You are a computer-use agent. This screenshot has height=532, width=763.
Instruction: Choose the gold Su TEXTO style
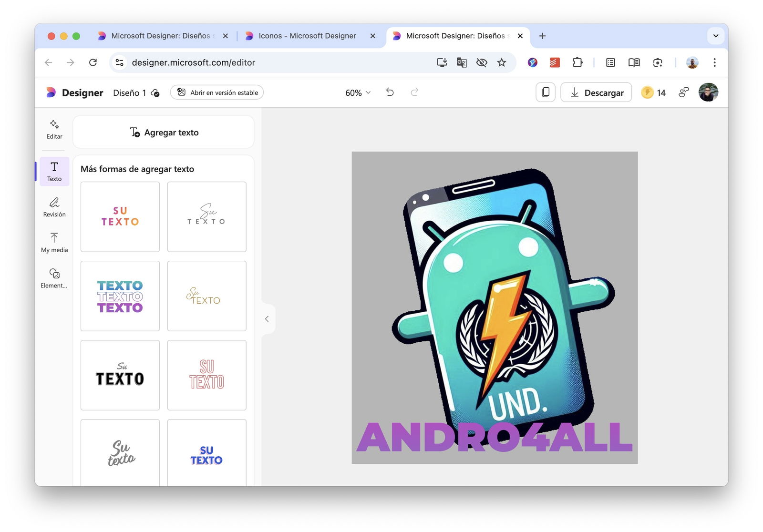206,296
